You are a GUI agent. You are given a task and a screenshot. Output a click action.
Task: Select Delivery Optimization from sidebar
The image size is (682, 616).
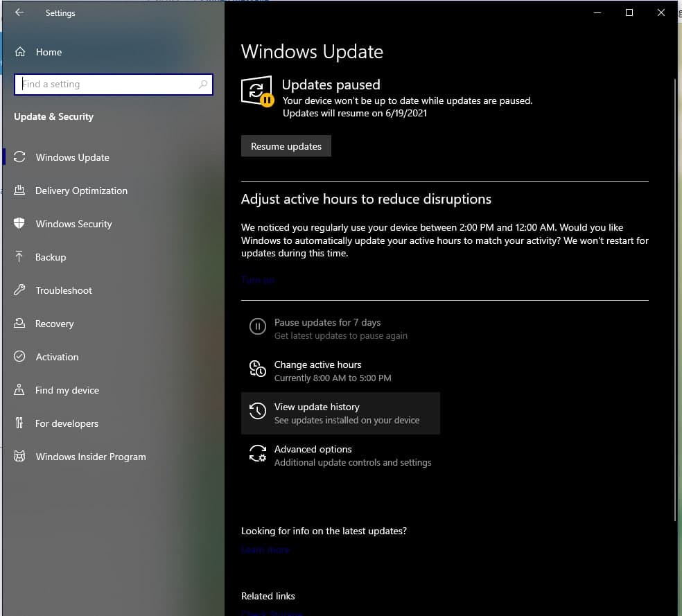(x=81, y=191)
